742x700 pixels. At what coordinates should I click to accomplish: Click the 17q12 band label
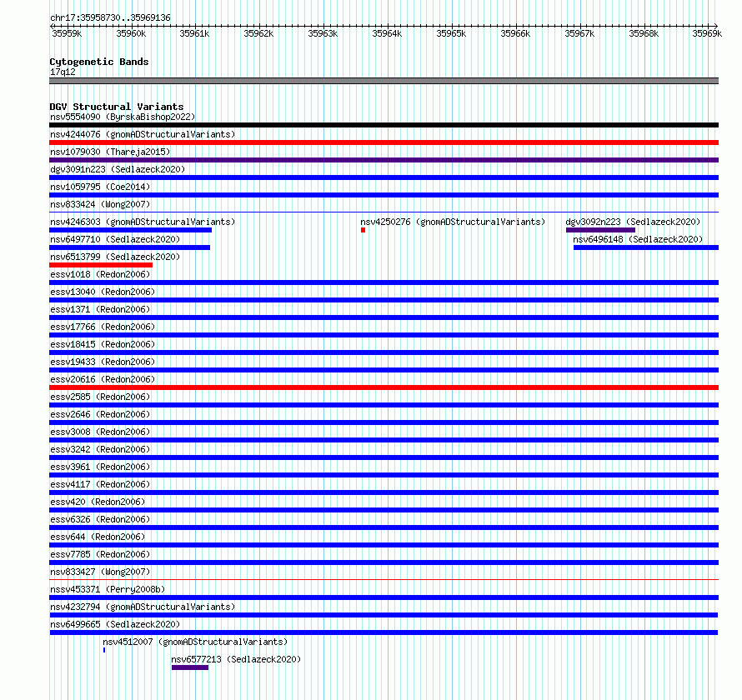coord(63,72)
